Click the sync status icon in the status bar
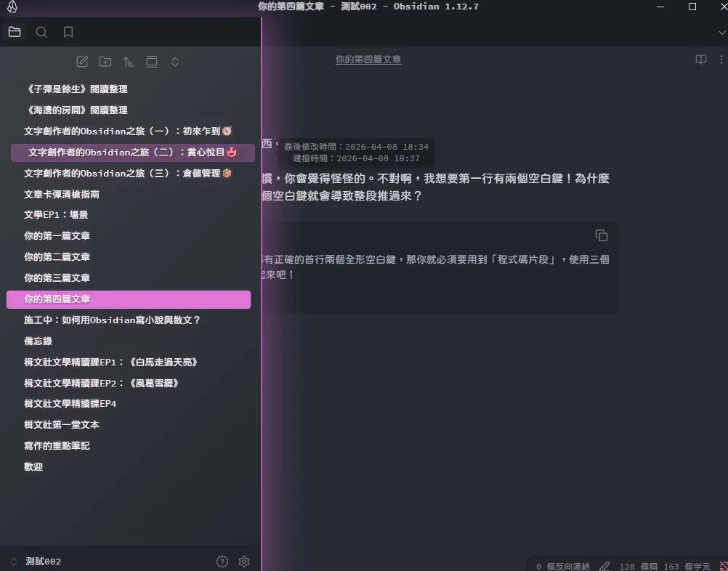 (x=723, y=566)
